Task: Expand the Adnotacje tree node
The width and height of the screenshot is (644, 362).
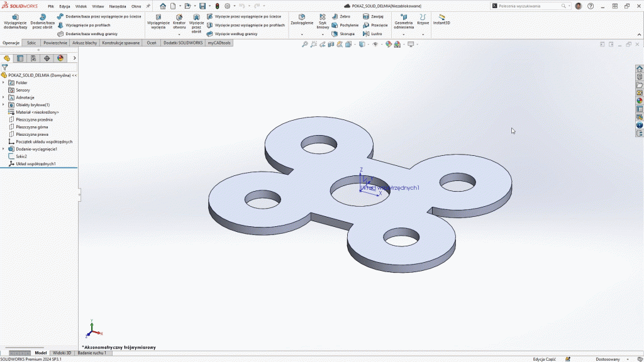Action: (x=4, y=97)
